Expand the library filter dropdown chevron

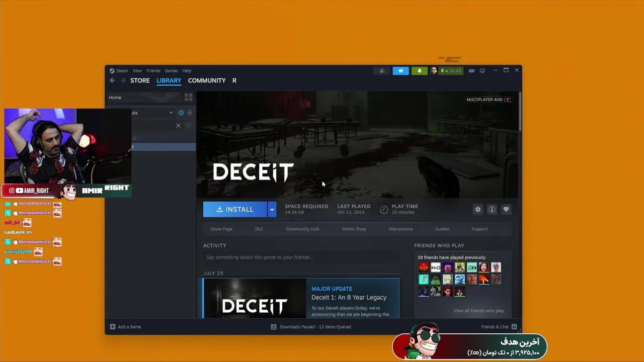171,113
